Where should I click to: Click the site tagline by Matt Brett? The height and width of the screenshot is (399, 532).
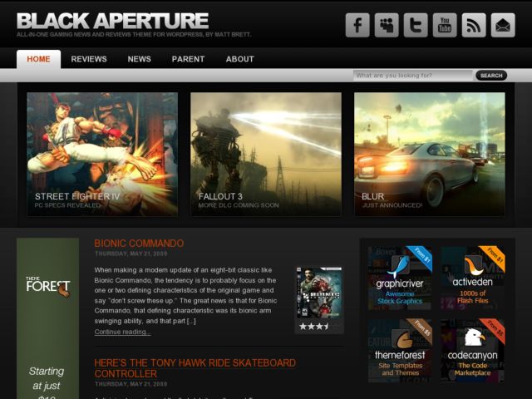[x=134, y=35]
